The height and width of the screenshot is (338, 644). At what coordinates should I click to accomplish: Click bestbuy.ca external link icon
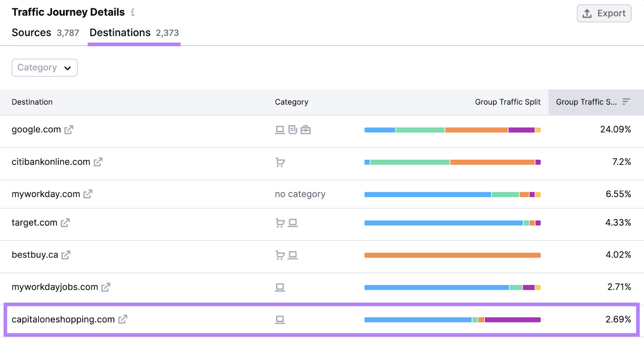66,255
